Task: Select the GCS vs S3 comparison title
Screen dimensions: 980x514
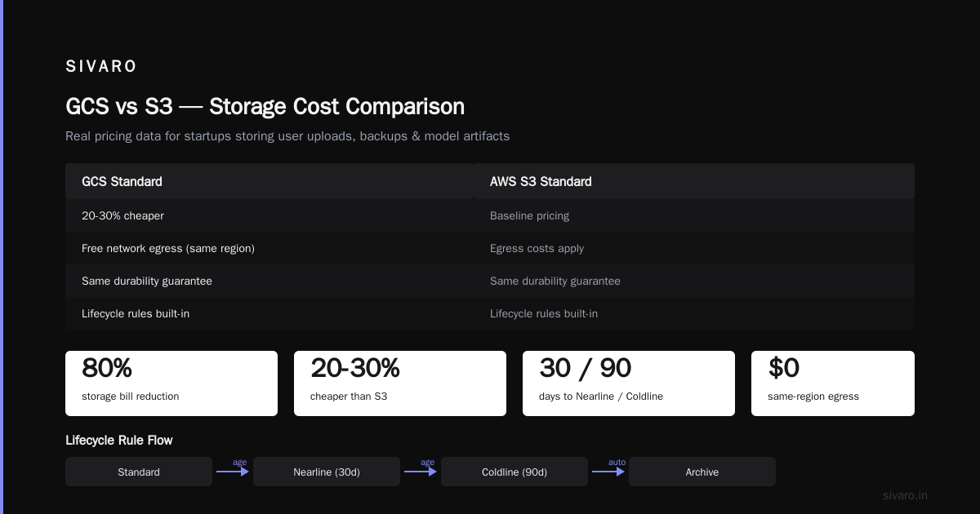Action: 265,106
